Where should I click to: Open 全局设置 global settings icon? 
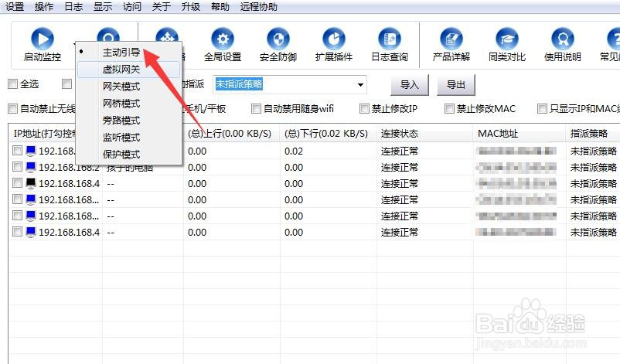coord(223,39)
